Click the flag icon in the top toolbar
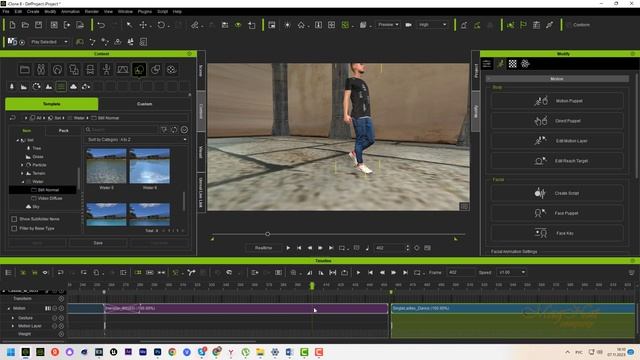The width and height of the screenshot is (640, 360). click(523, 25)
